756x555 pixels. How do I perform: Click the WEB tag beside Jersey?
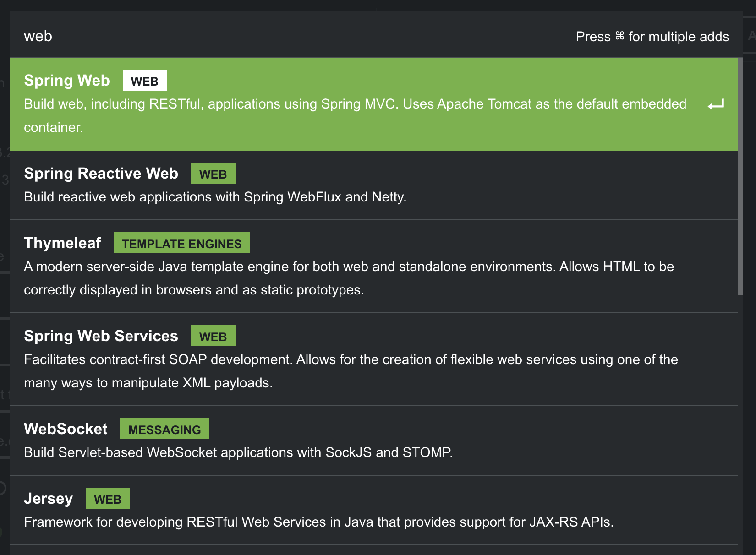tap(108, 499)
